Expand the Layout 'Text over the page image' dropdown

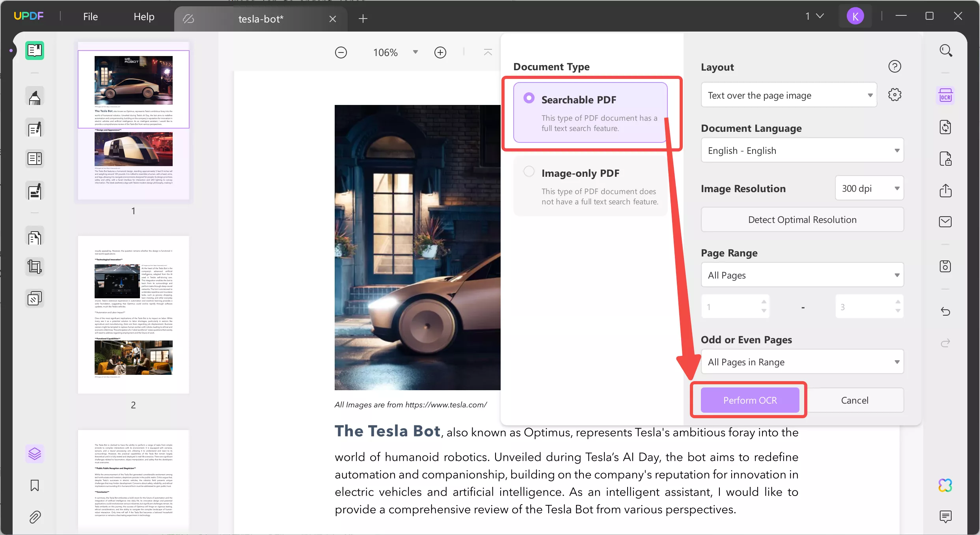click(789, 95)
